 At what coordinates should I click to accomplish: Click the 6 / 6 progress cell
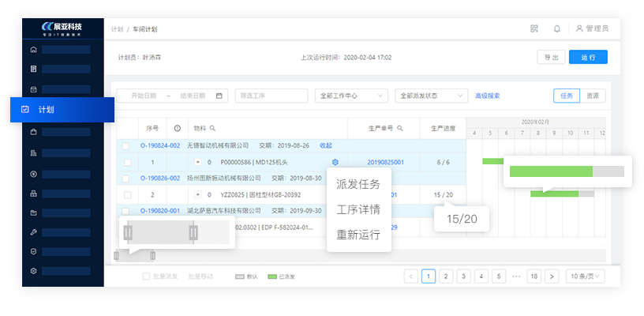click(444, 162)
